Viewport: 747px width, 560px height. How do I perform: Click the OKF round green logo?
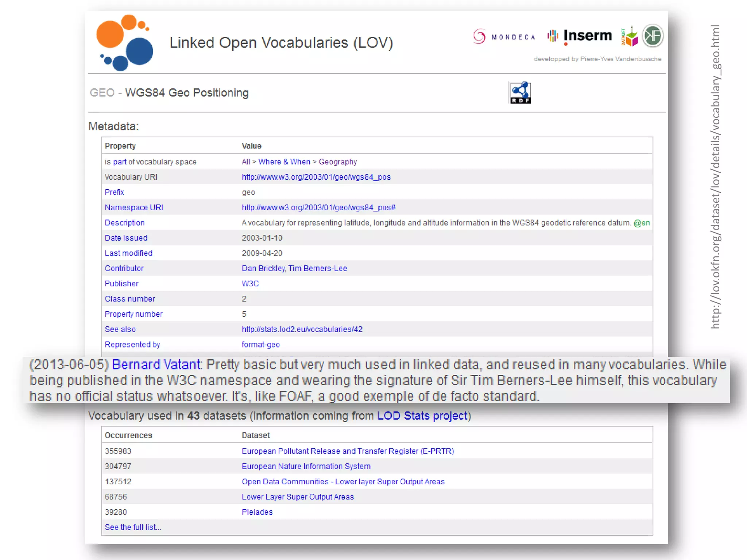tap(653, 36)
